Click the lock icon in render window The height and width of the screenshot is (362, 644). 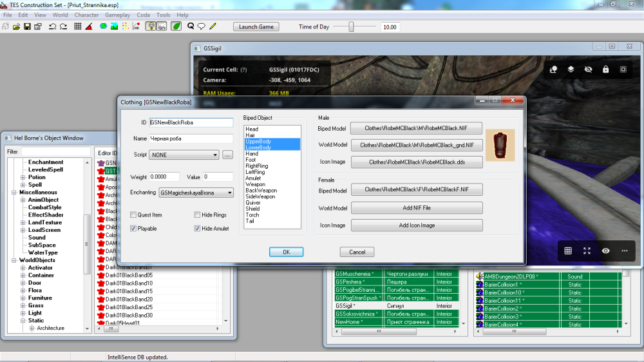(606, 70)
